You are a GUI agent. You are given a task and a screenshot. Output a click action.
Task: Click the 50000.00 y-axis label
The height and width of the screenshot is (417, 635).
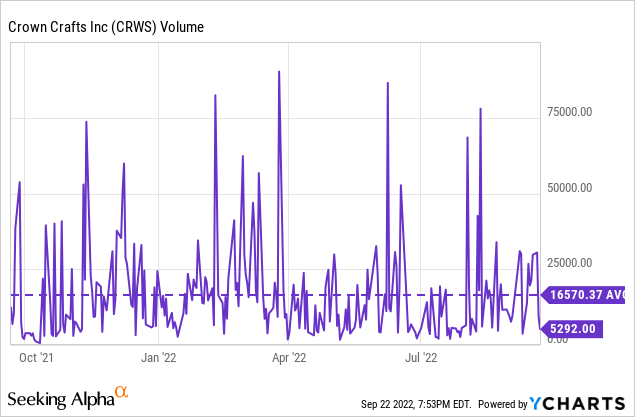[569, 188]
